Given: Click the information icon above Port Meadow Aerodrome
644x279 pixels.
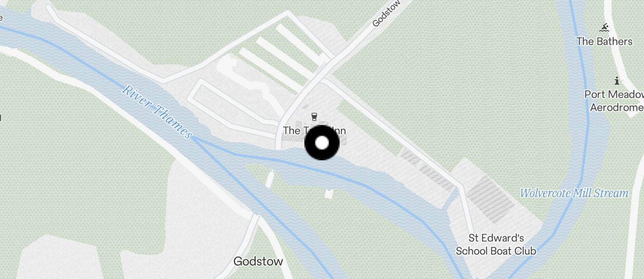Looking at the screenshot, I should point(617,81).
